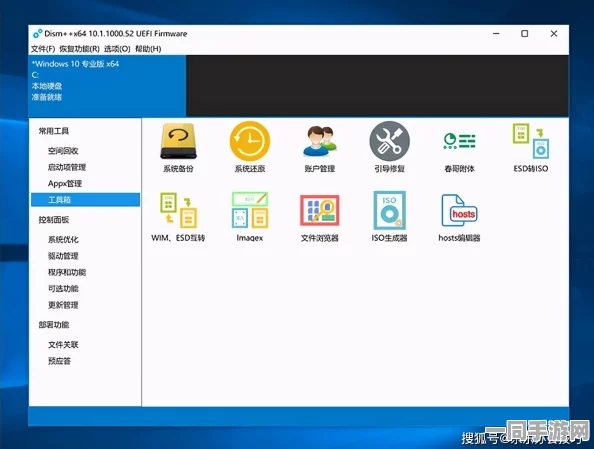Select 驱动管理 in the sidebar
Screen dimensions: 594x449
(63, 256)
